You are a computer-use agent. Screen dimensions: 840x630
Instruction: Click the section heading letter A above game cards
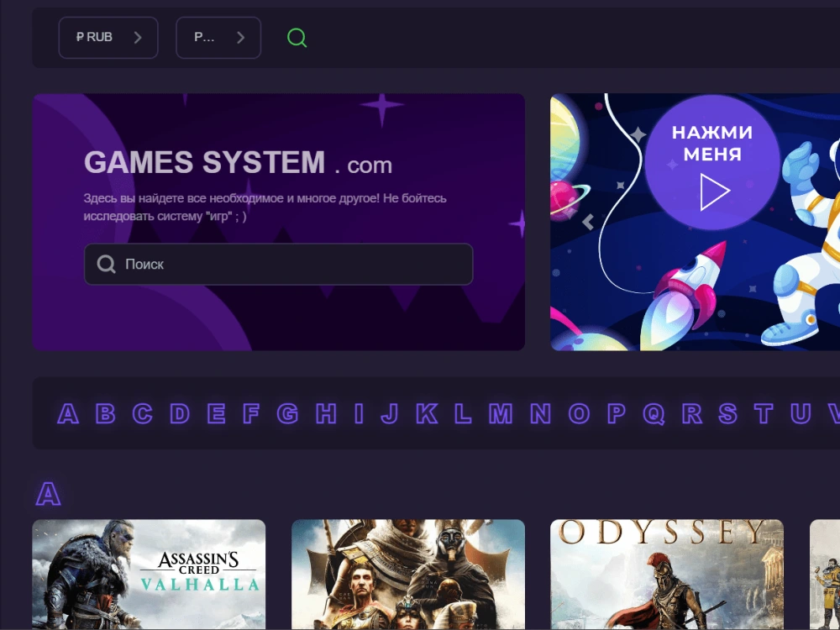(x=48, y=494)
